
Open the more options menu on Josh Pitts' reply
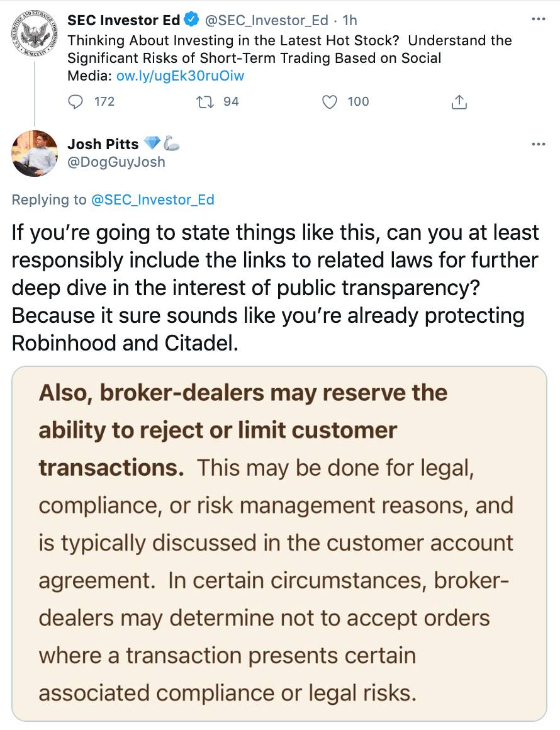539,143
